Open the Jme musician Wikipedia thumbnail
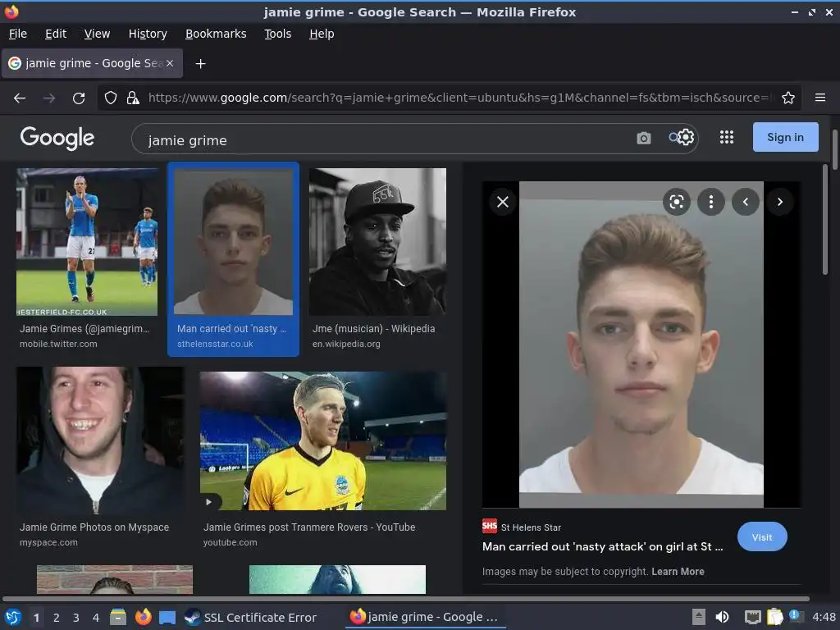Viewport: 840px width, 630px height. click(377, 242)
